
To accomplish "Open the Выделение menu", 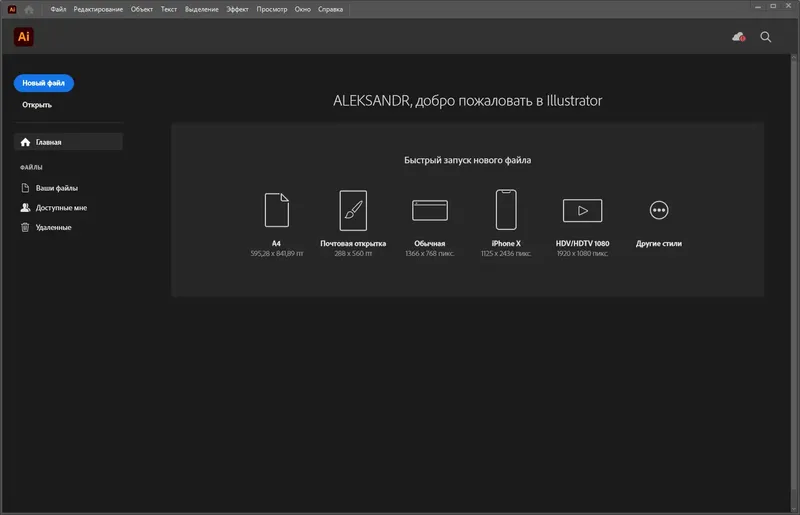I will coord(202,9).
